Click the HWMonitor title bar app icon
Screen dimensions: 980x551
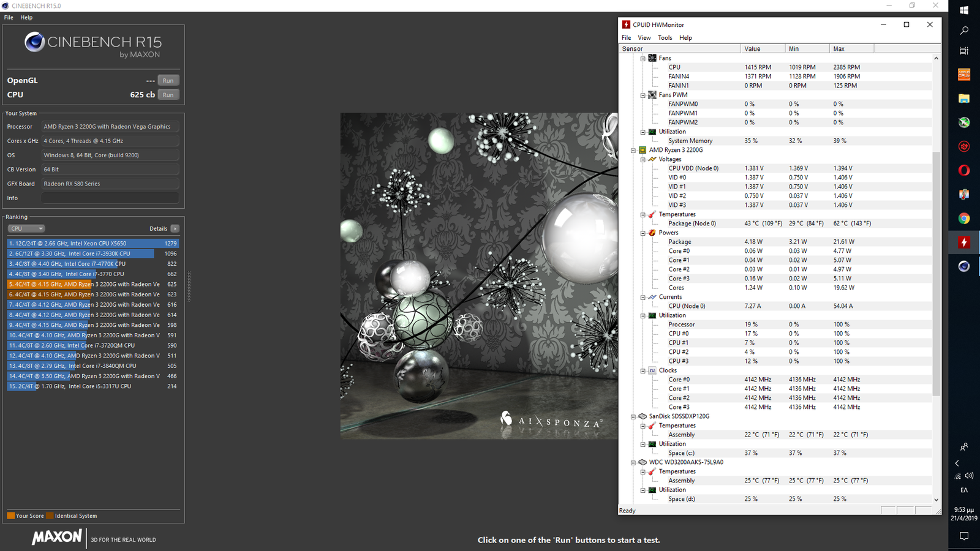[626, 24]
